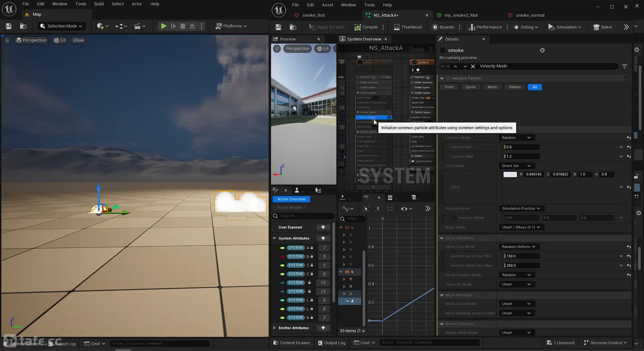
Task: Open the Debug dropdown in Niagara toolbar
Action: (x=526, y=27)
